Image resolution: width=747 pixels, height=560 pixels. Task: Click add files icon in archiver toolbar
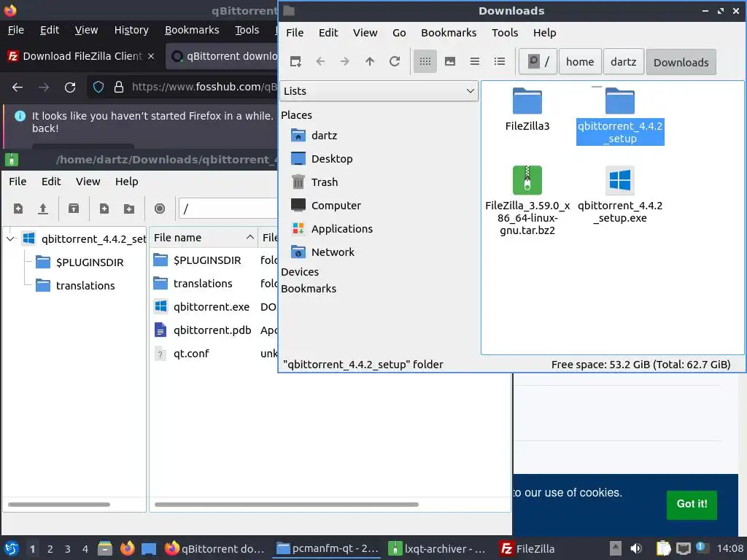pos(104,209)
